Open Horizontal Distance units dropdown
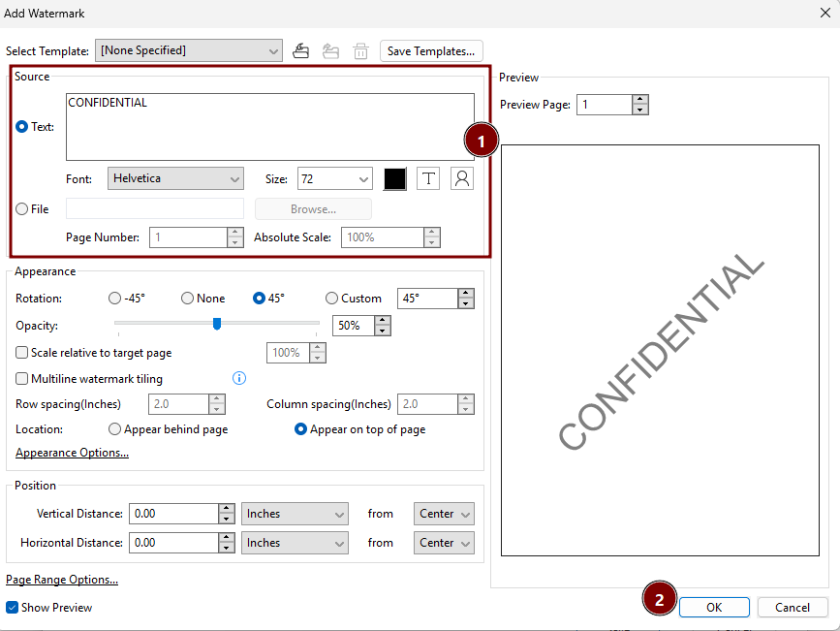Screen dimensions: 840x631 pos(295,543)
